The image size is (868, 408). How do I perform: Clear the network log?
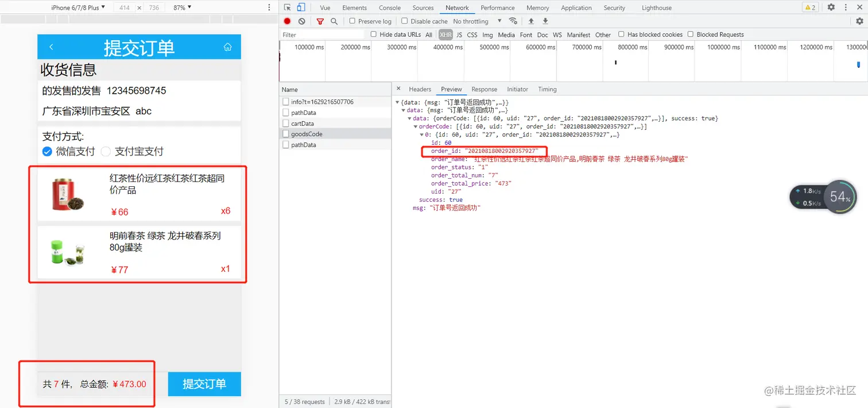coord(301,21)
